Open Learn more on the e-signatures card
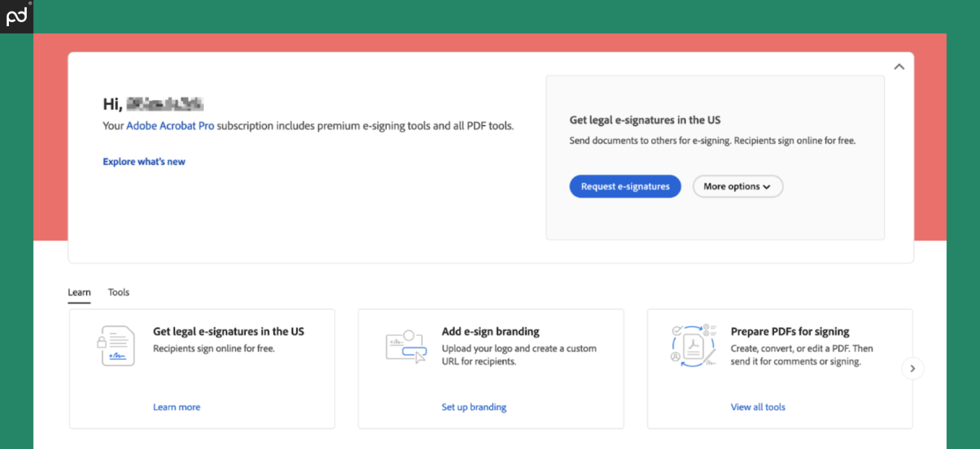 177,407
